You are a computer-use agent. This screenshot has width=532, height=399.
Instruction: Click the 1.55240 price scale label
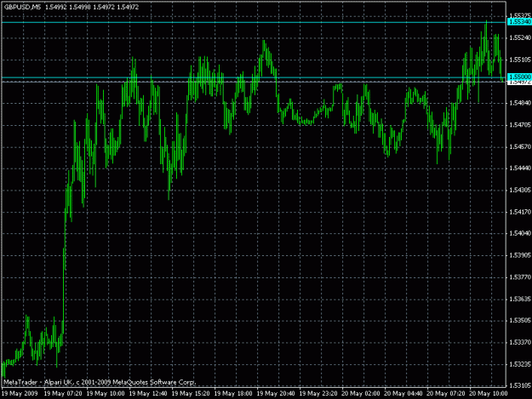click(520, 38)
